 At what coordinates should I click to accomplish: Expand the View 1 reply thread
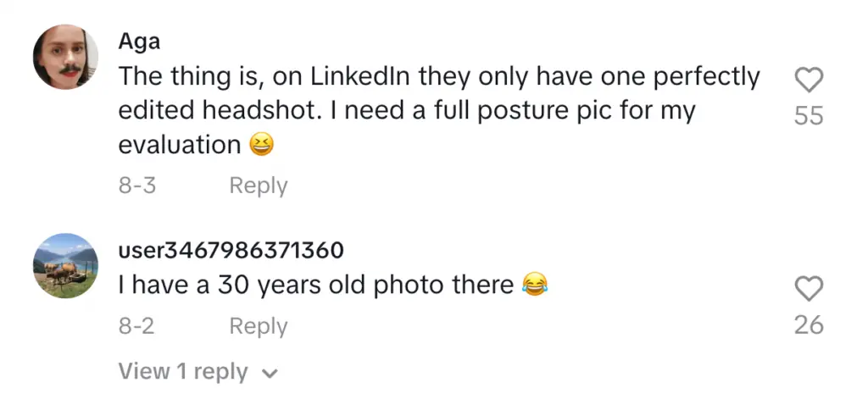(183, 372)
